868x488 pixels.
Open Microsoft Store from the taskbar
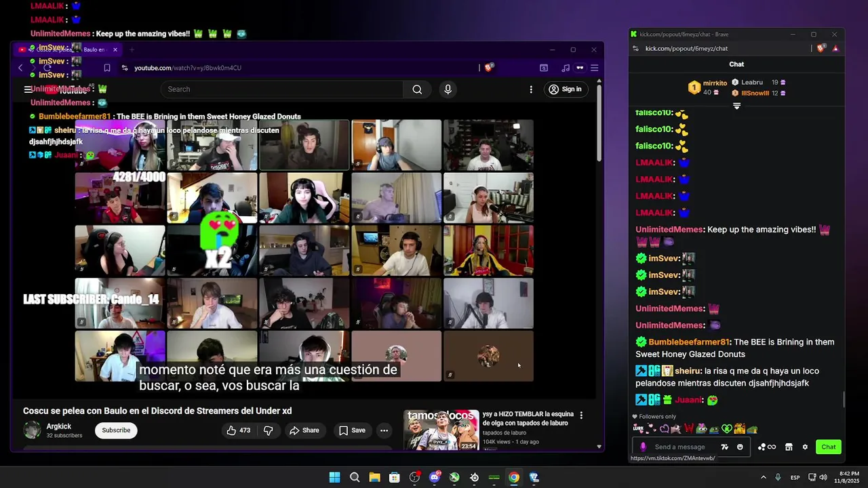click(395, 477)
